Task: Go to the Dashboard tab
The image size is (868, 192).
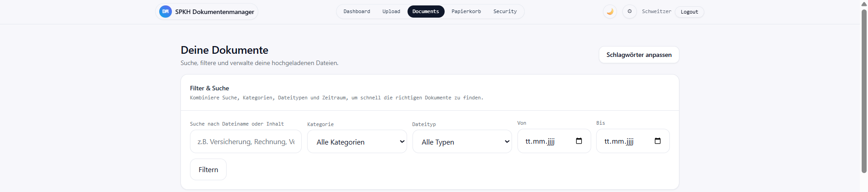Action: pos(356,12)
